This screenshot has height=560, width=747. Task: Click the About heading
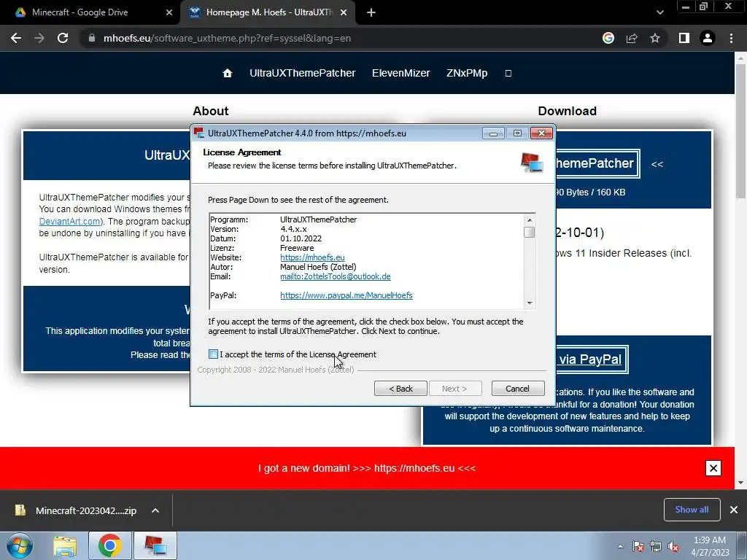pos(211,111)
